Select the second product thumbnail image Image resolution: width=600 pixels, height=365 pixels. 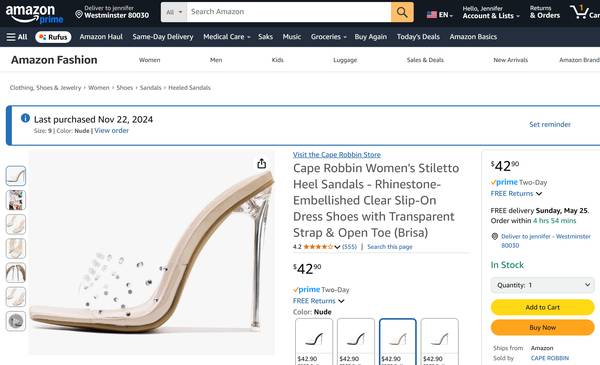16,200
